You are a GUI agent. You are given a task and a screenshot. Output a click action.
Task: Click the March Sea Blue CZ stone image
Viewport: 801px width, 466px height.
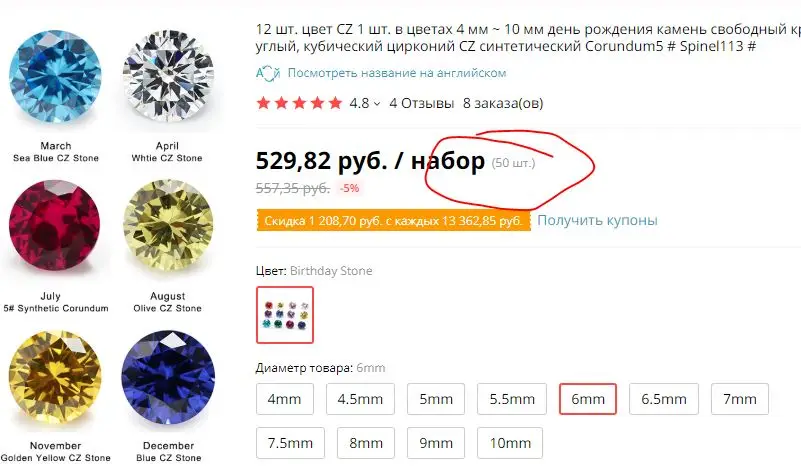pyautogui.click(x=55, y=77)
